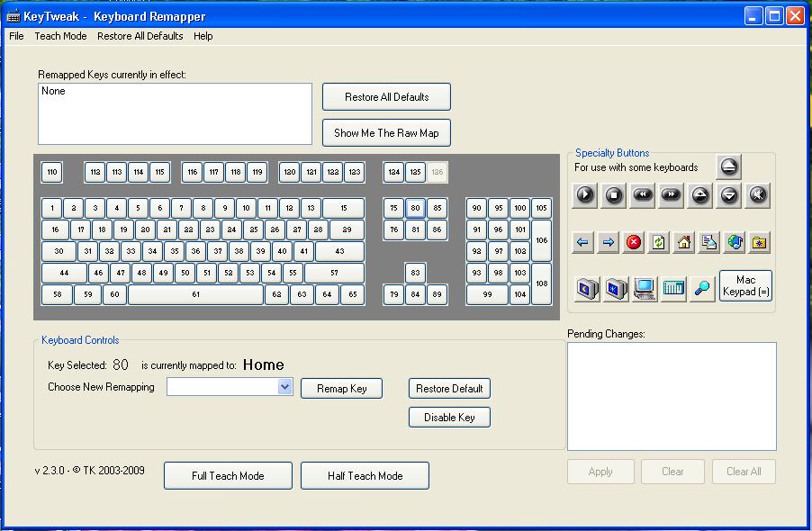Screen dimensions: 812x531
Task: Select keyboard key 65
Action: [353, 294]
